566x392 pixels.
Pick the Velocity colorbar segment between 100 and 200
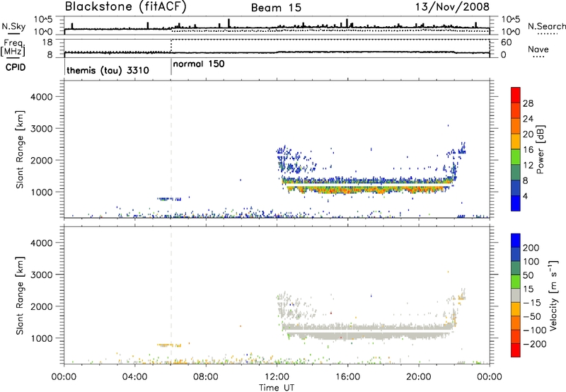click(516, 254)
